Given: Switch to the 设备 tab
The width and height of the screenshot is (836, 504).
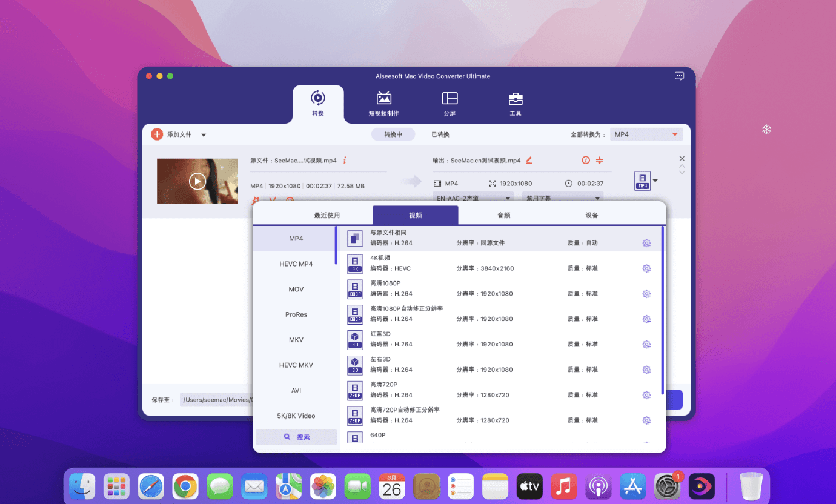Looking at the screenshot, I should [592, 215].
